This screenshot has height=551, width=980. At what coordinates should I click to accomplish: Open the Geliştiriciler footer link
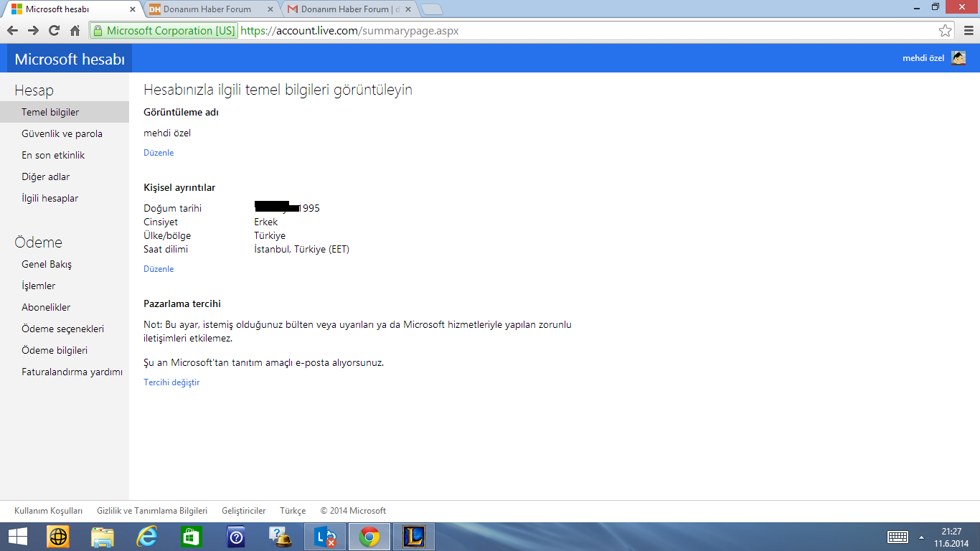[x=244, y=511]
